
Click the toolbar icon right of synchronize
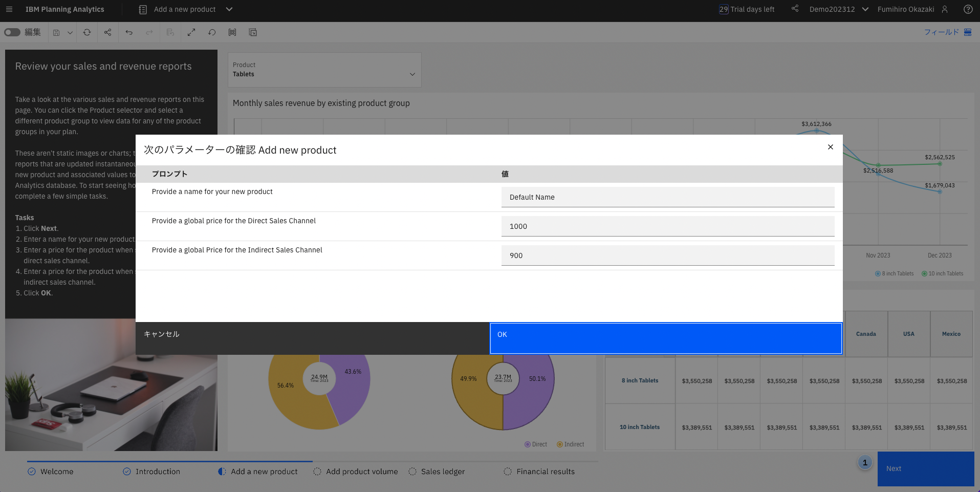(253, 32)
